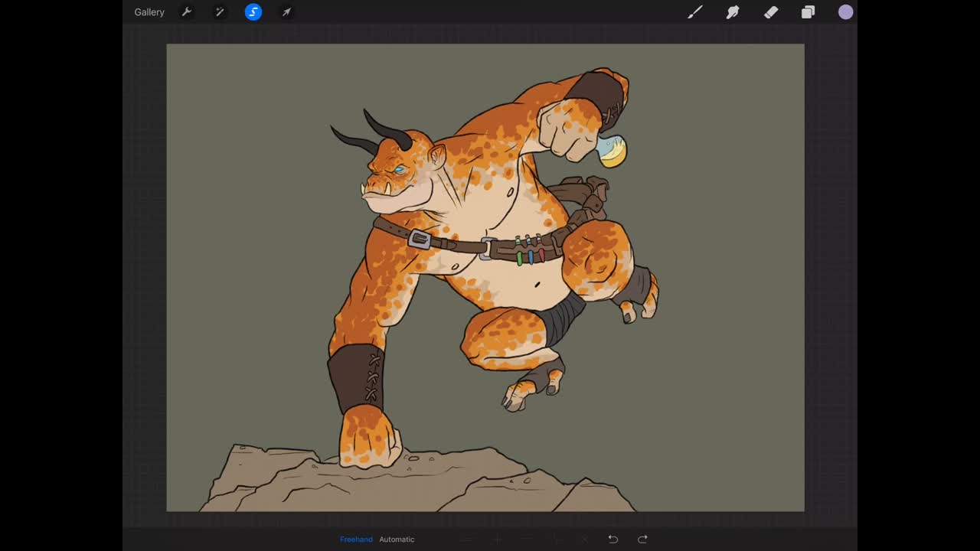Click the dimmed remove (−) selection button
Screen dimensions: 980x551
(526, 540)
